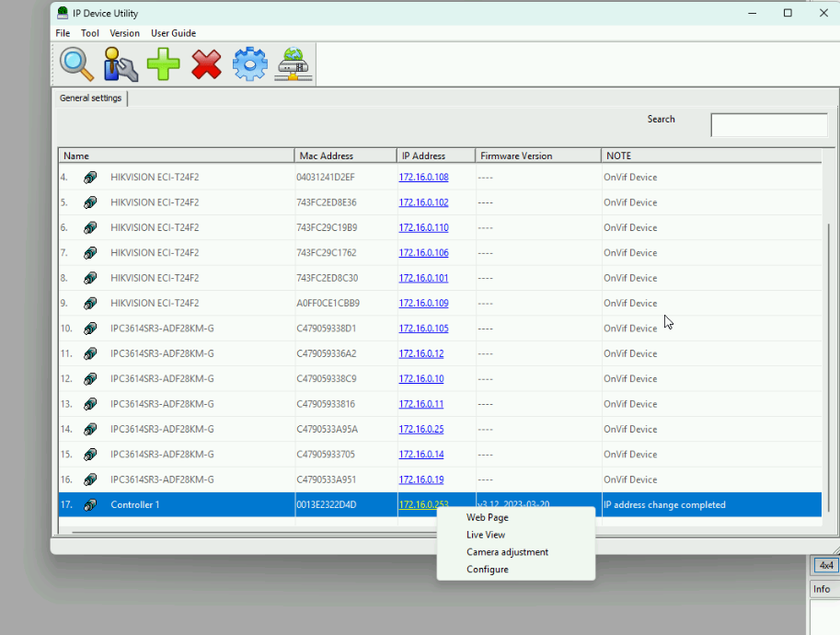Open the blue gear settings icon
This screenshot has width=840, height=635.
[249, 64]
